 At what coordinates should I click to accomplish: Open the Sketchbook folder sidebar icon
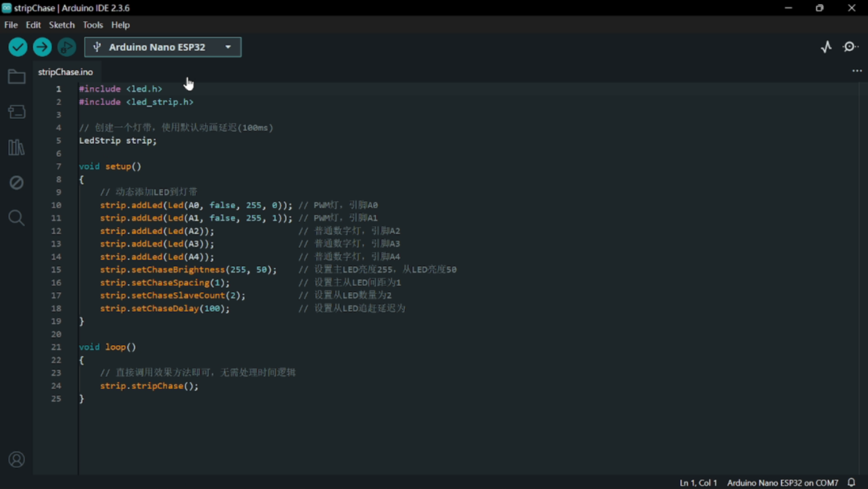pos(16,77)
